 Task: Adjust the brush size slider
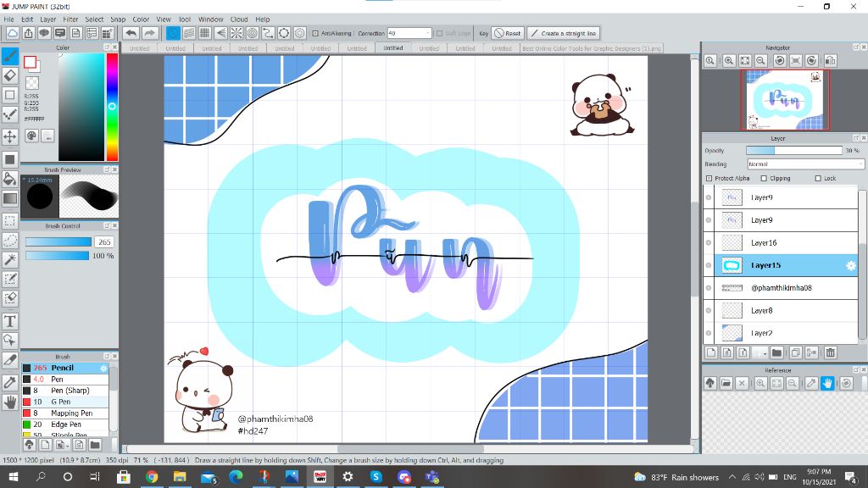pos(58,241)
